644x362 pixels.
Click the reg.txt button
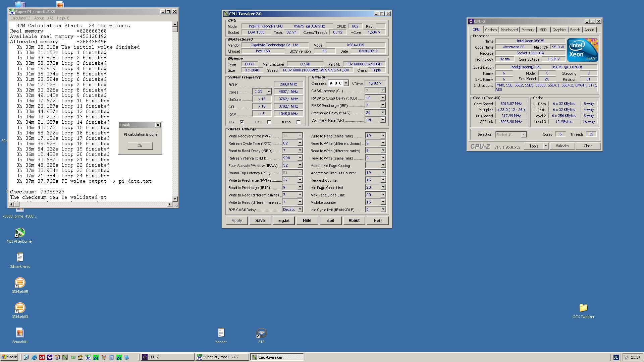coord(283,221)
